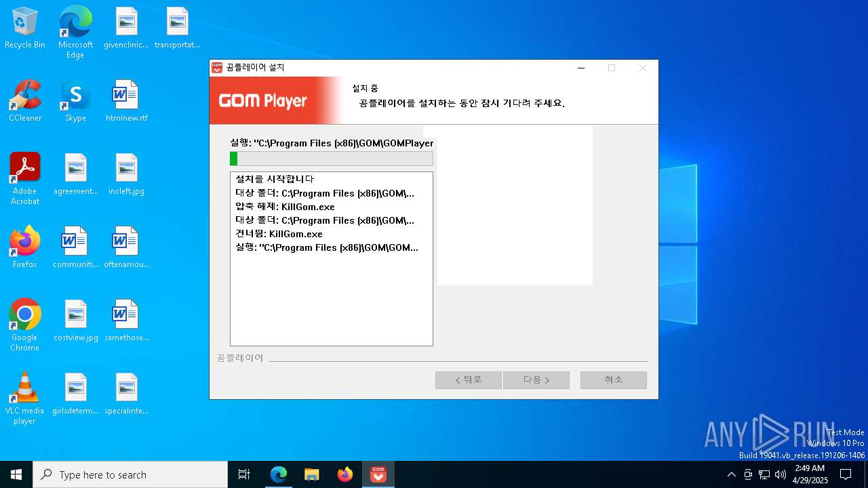Open VLC media player desktop shortcut

[25, 399]
